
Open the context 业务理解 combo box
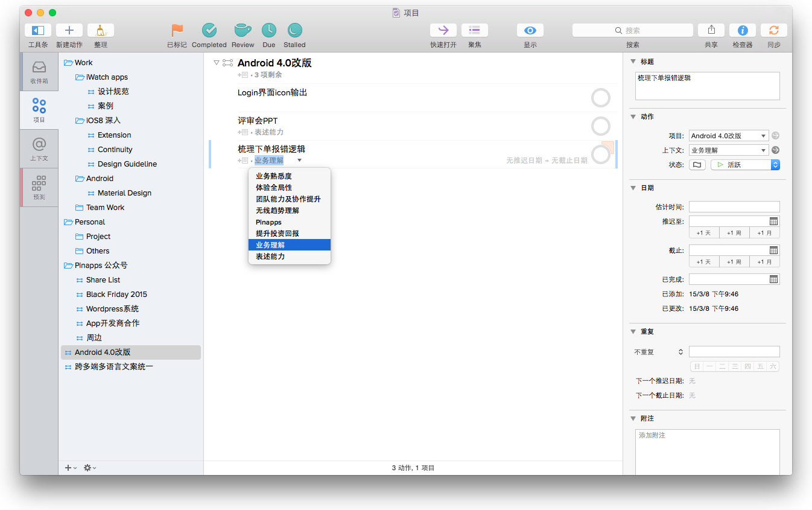[x=729, y=150]
